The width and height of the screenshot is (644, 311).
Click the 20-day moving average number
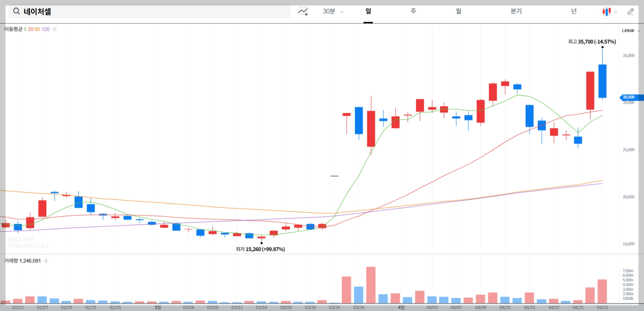coord(30,29)
